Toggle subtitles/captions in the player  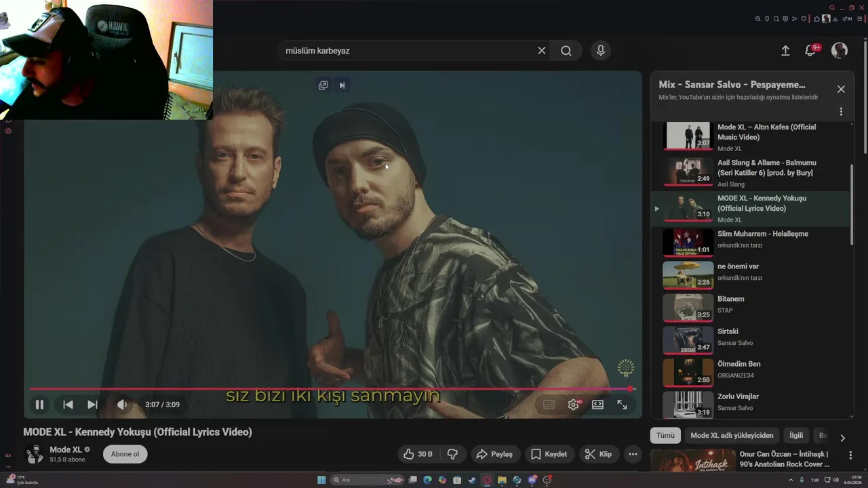(549, 405)
